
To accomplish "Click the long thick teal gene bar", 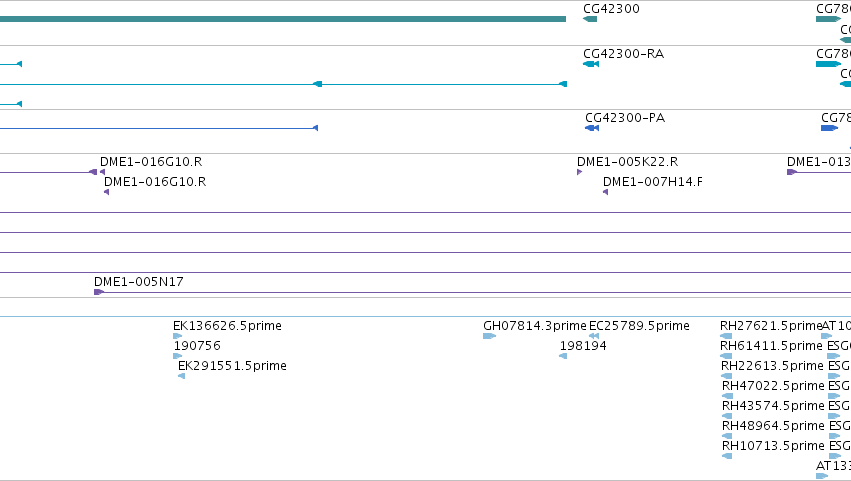I will click(x=283, y=19).
